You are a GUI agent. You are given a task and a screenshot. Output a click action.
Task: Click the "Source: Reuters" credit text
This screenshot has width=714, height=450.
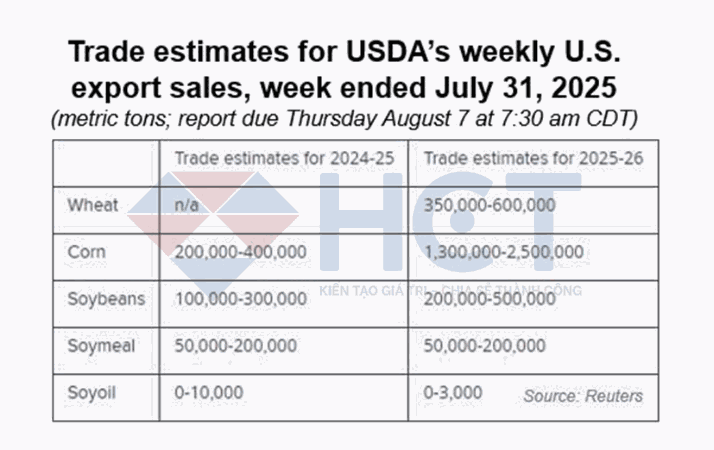(583, 396)
